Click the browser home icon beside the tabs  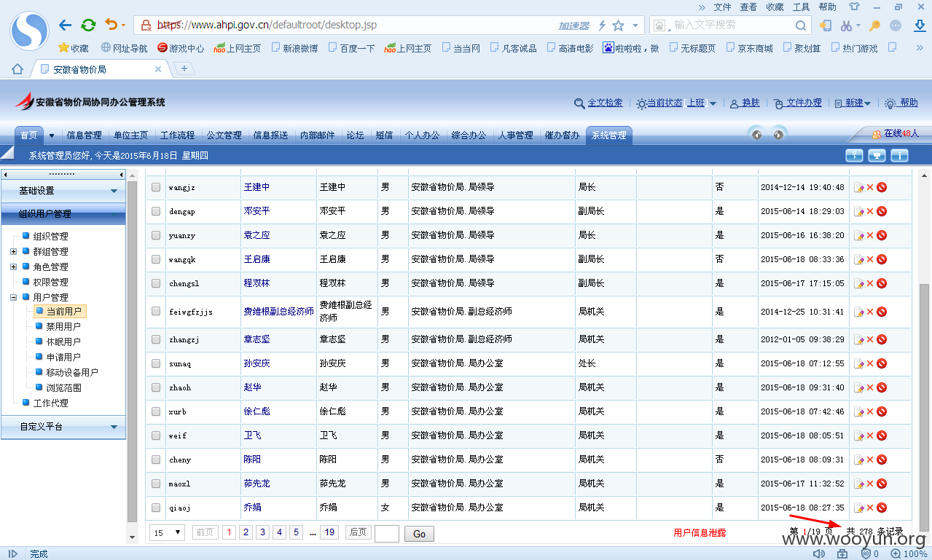click(x=17, y=69)
